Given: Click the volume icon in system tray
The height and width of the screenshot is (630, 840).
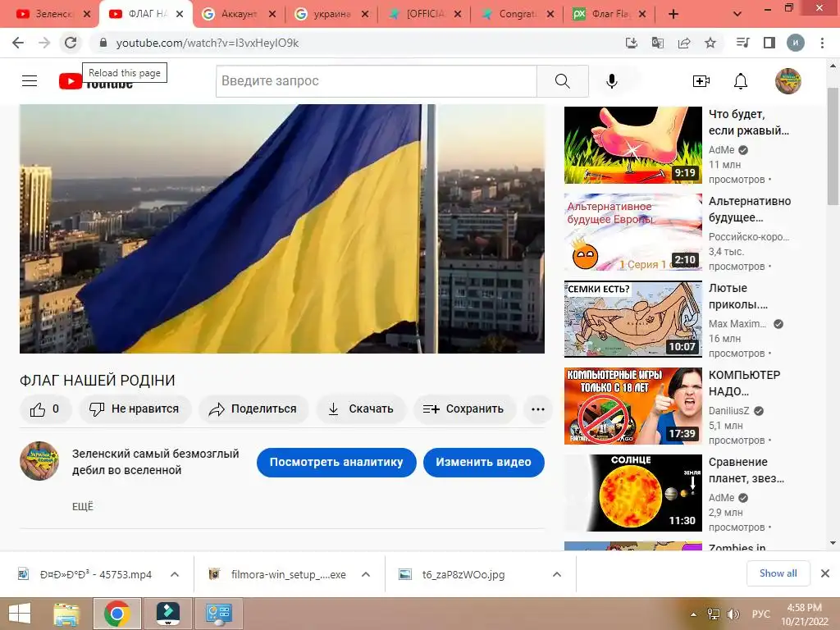Looking at the screenshot, I should point(733,614).
